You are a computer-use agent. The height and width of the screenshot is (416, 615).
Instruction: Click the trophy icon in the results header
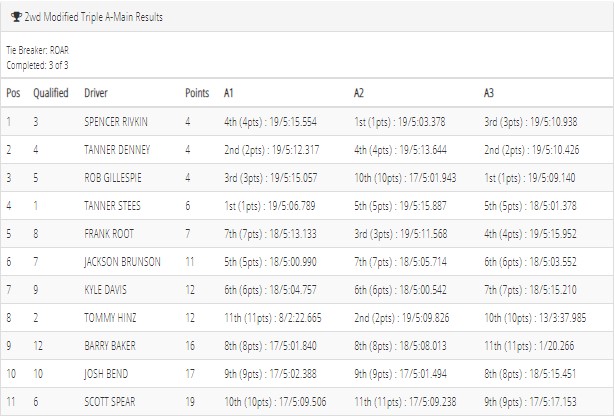tap(16, 17)
